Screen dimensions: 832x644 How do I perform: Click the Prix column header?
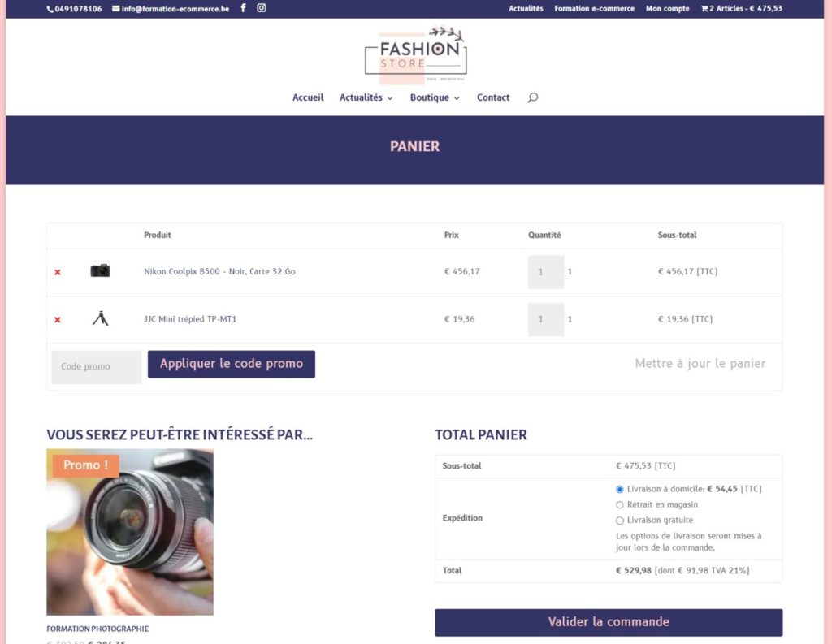point(452,235)
